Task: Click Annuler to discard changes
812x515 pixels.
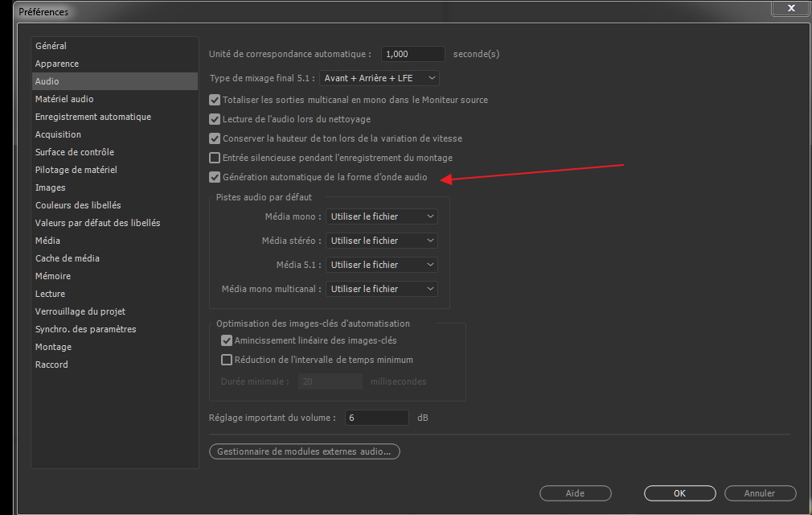Action: 760,493
